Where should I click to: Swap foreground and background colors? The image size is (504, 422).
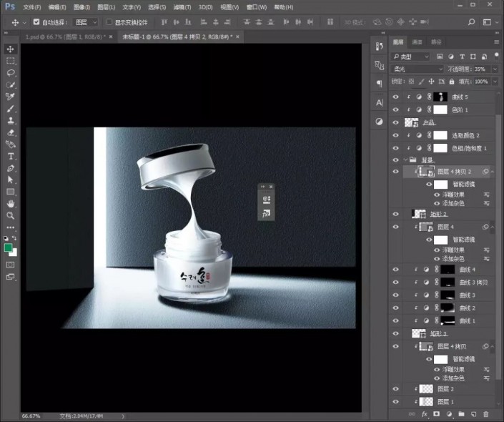(x=14, y=237)
